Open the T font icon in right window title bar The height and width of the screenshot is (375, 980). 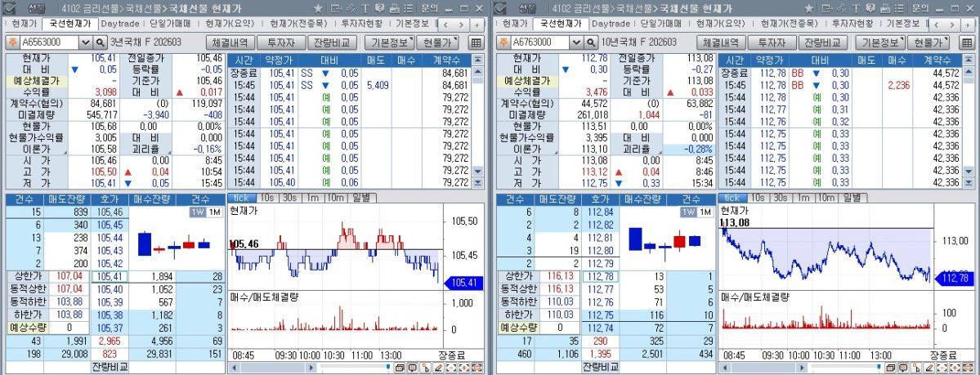pyautogui.click(x=857, y=9)
